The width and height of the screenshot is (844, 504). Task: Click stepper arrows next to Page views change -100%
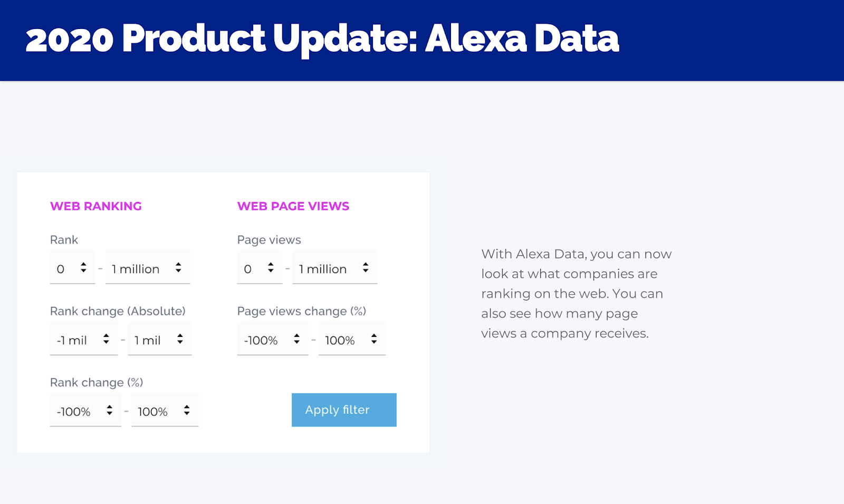(297, 339)
